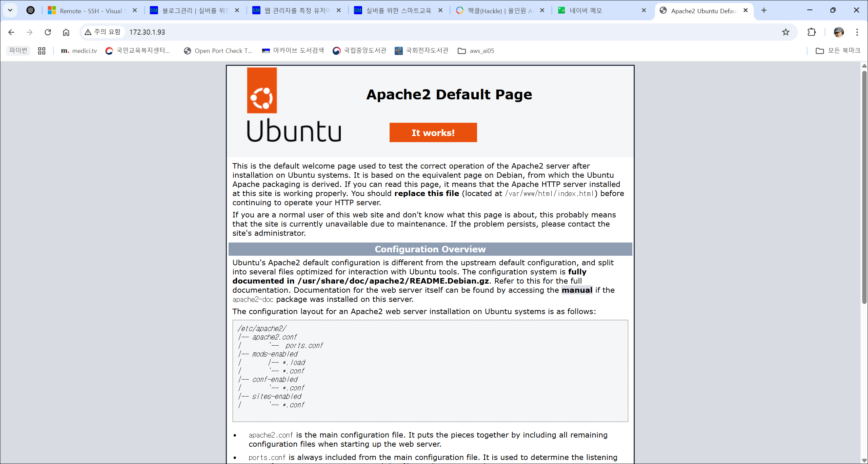The width and height of the screenshot is (868, 464).
Task: Click the manual documentation link
Action: coord(577,290)
